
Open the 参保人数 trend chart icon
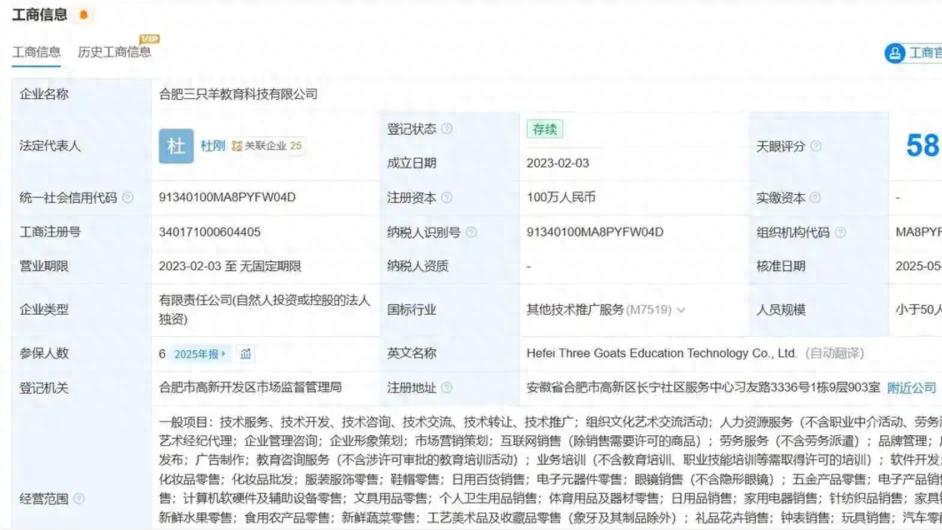pos(246,354)
